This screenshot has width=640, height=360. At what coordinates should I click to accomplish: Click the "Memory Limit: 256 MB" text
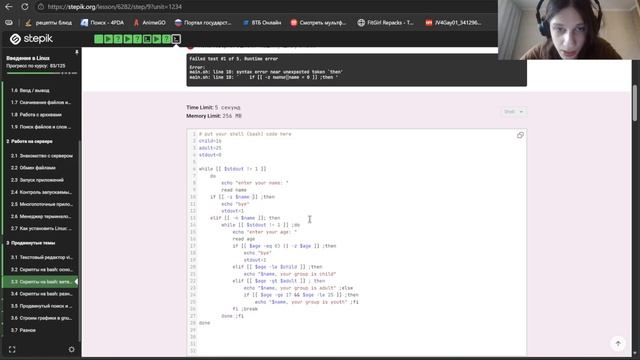(x=214, y=116)
